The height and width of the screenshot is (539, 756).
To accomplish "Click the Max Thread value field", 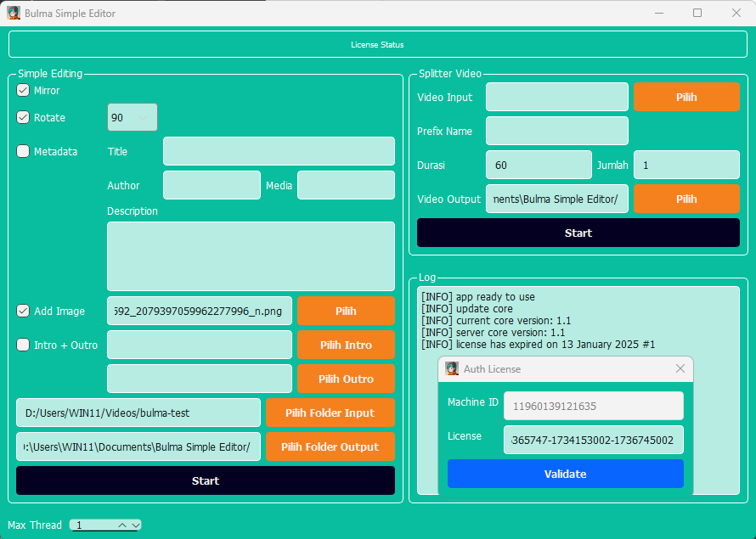I will (94, 525).
